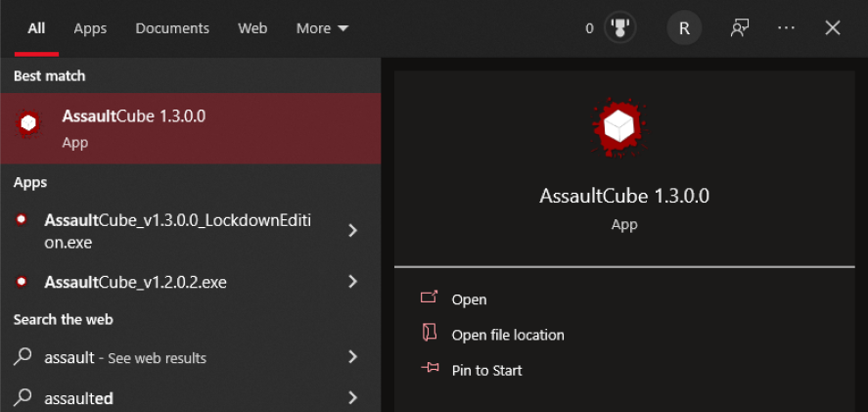This screenshot has width=868, height=412.
Task: Click the Pin to Start pin icon
Action: click(x=428, y=369)
